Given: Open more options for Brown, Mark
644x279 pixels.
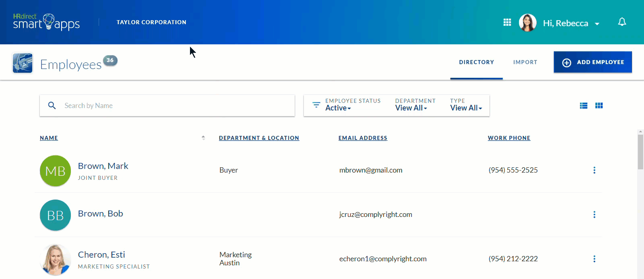Looking at the screenshot, I should [594, 170].
